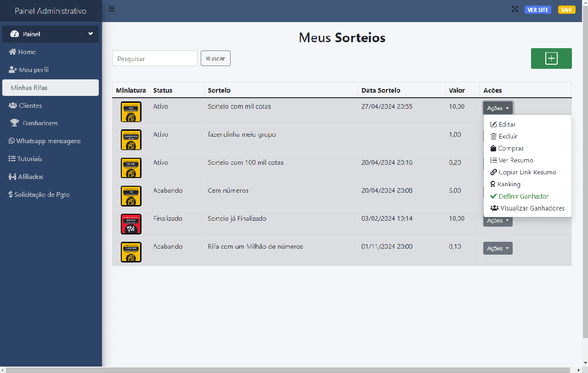Choose Excluir in the actions menu

coord(508,136)
